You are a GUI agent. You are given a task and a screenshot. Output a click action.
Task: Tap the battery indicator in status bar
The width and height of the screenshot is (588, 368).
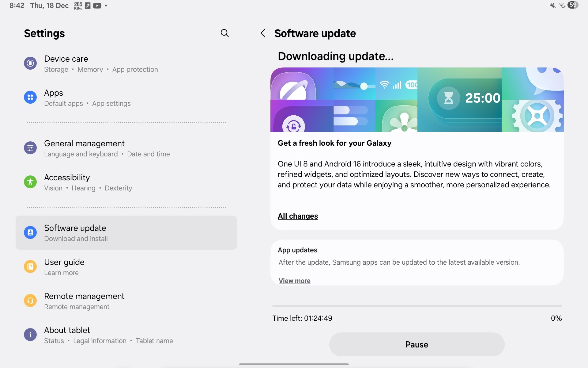click(573, 5)
